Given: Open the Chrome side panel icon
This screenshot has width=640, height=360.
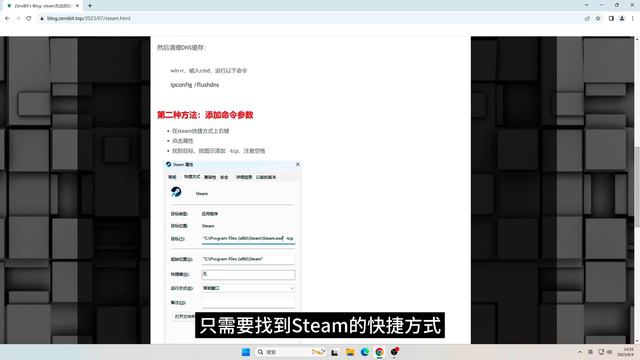Looking at the screenshot, I should 611,18.
